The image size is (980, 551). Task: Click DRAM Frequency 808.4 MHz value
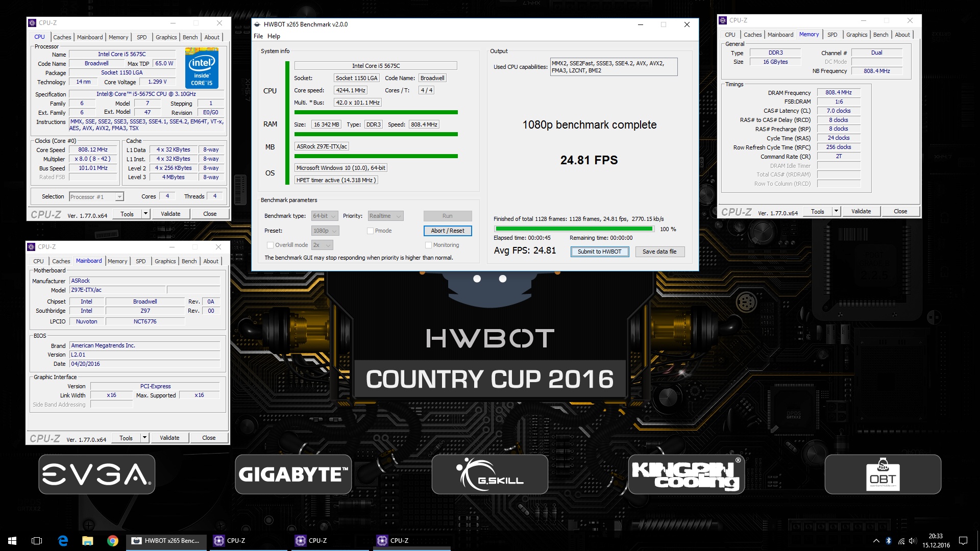[x=839, y=93]
